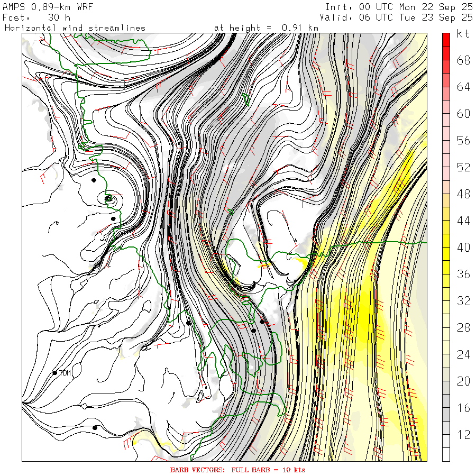This screenshot has width=476, height=476.
Task: Select the 36 value on the colorbar scale
Action: pos(463,274)
